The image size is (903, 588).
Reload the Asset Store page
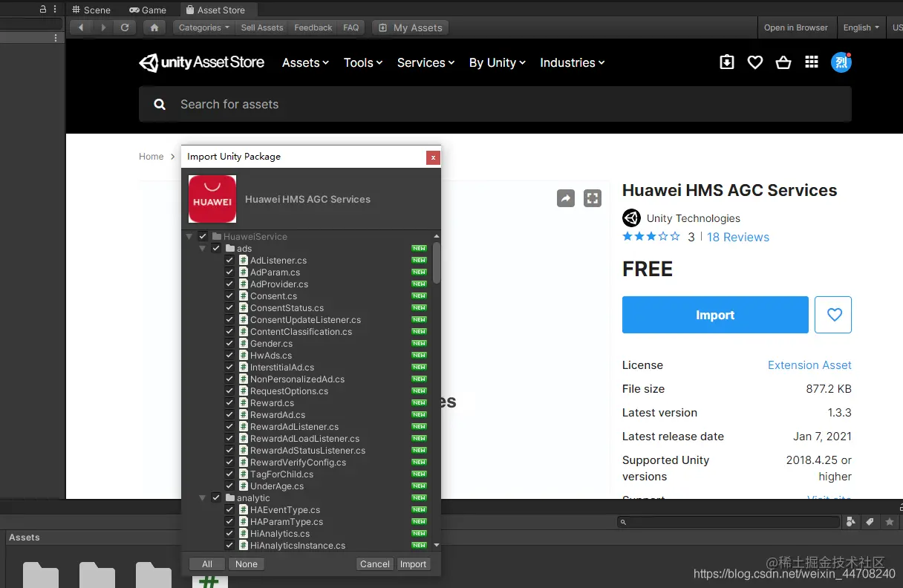click(125, 27)
